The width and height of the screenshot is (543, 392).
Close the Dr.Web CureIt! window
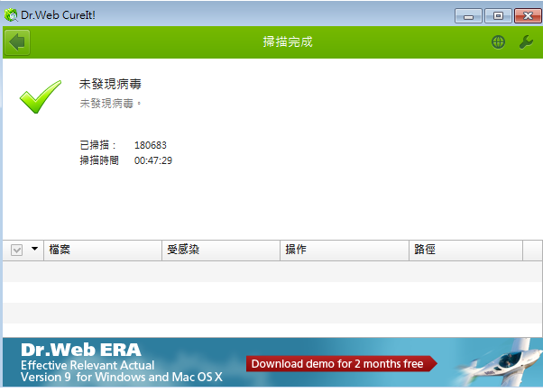click(528, 16)
